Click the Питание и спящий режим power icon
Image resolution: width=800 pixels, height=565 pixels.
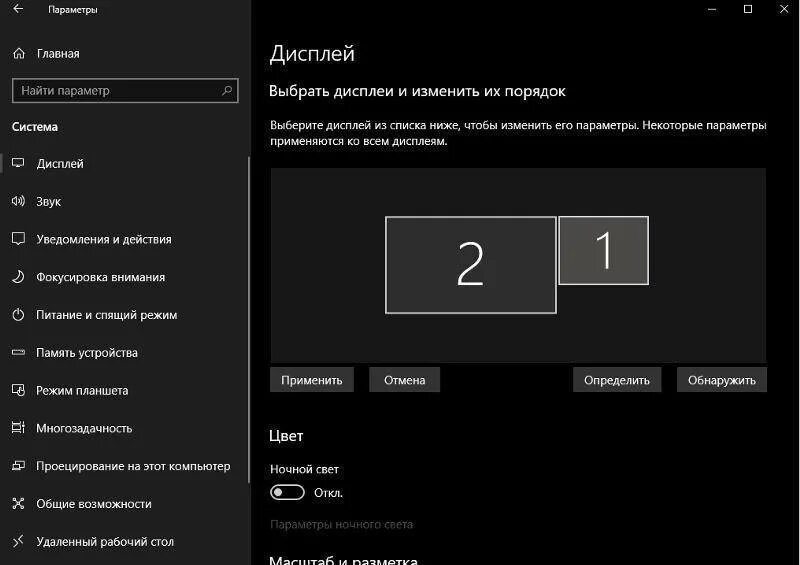[x=18, y=314]
